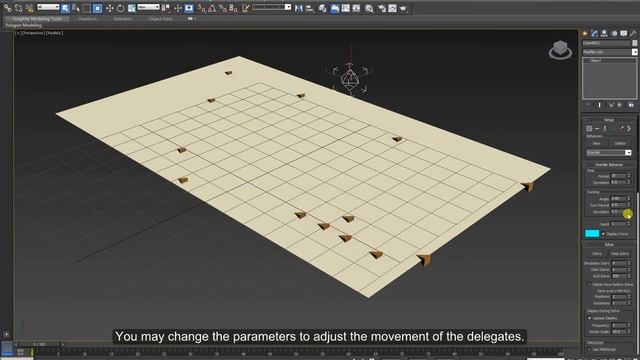Open the reference coordinate system dropdown
Viewport: 640px width, 360px height.
coord(148,7)
